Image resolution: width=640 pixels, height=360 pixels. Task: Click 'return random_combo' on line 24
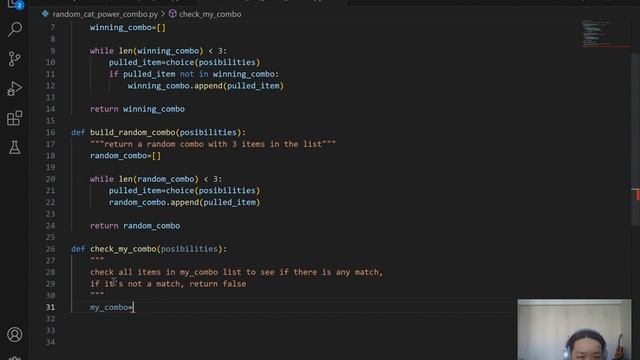(x=135, y=226)
